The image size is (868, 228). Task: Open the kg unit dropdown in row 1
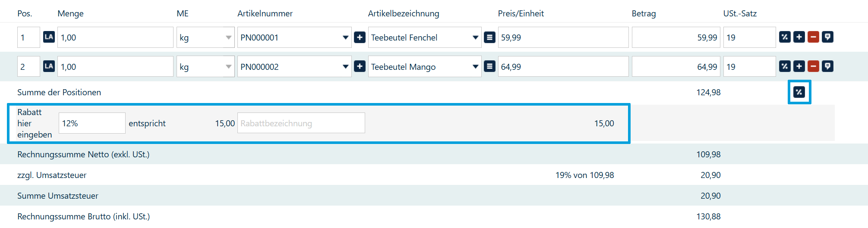point(228,37)
